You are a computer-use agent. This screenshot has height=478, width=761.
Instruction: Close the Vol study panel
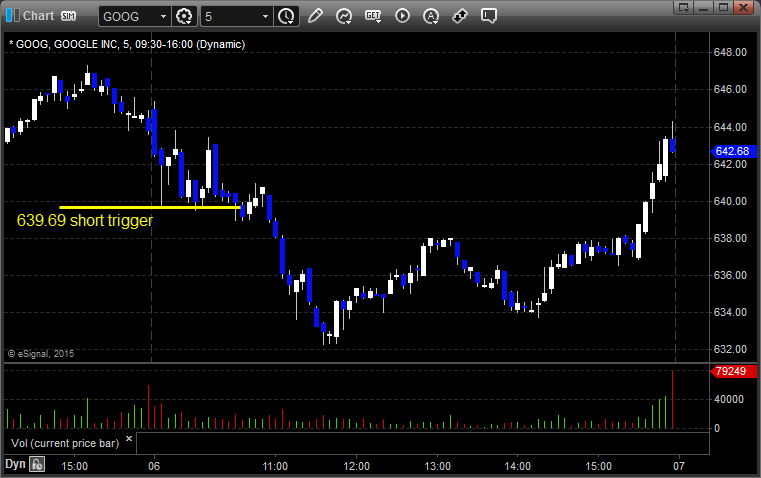tap(128, 439)
